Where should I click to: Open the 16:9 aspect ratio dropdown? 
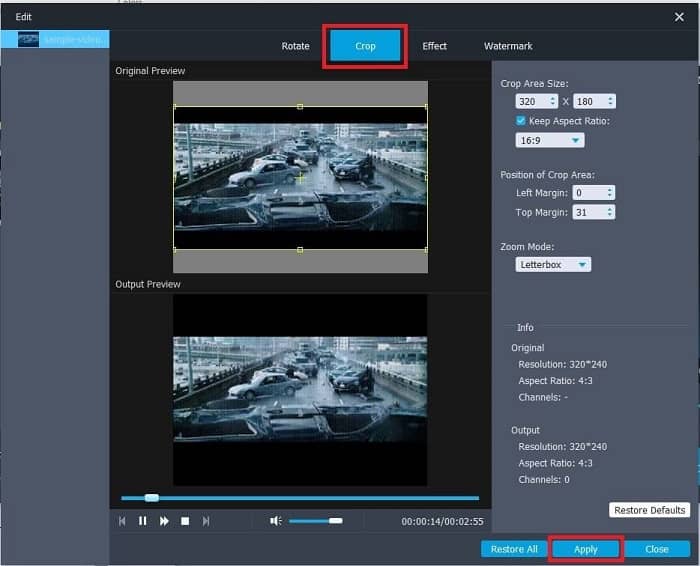click(x=550, y=140)
